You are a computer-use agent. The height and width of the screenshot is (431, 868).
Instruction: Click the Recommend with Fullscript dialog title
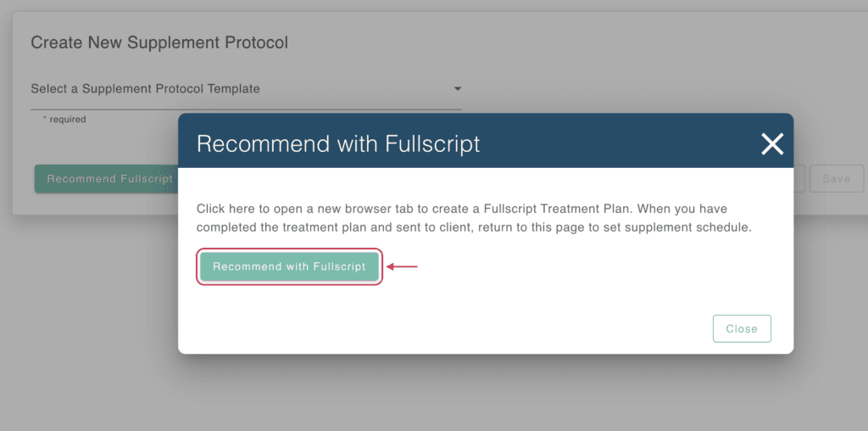coord(338,144)
